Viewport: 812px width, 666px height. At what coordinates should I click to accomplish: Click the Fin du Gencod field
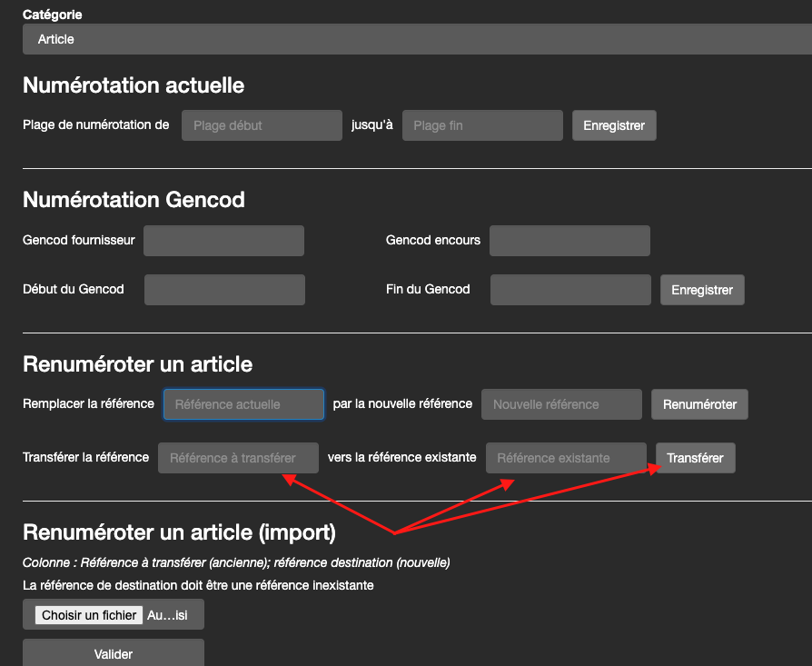click(570, 290)
